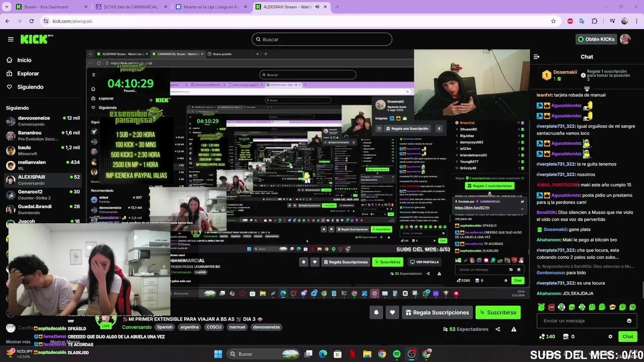Screen dimensions: 644x362
Task: Open Chrome media control icon
Action: coord(612,21)
